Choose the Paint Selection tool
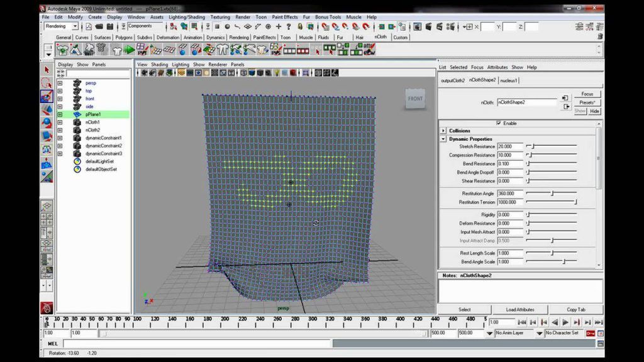The height and width of the screenshot is (362, 644). coord(47,96)
